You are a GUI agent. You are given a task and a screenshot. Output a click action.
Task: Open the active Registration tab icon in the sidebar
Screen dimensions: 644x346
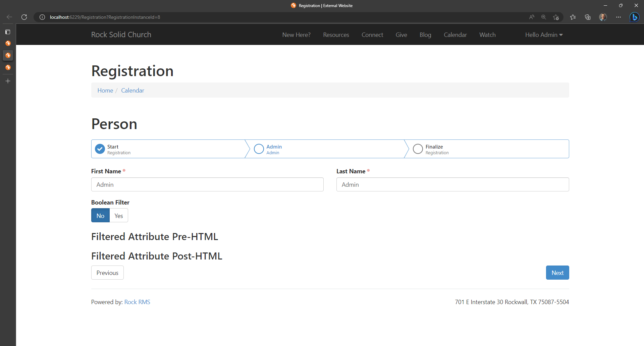coord(8,55)
